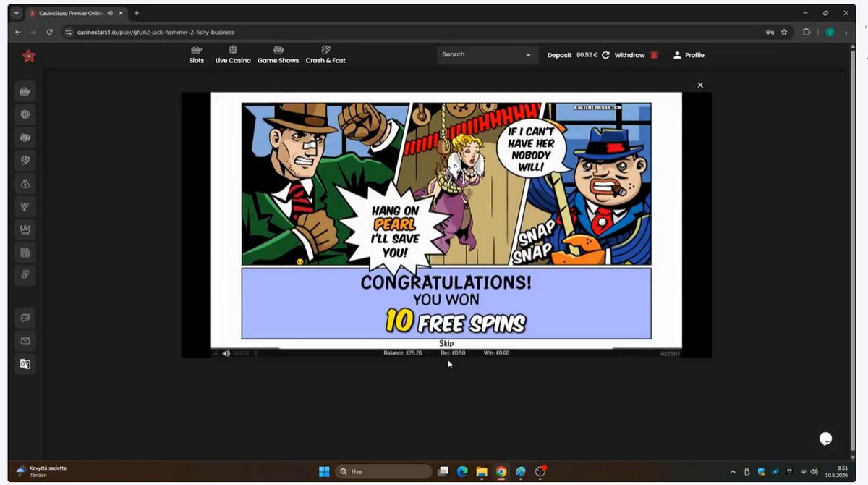The image size is (868, 485).
Task: Open the Profile link
Action: pos(689,55)
